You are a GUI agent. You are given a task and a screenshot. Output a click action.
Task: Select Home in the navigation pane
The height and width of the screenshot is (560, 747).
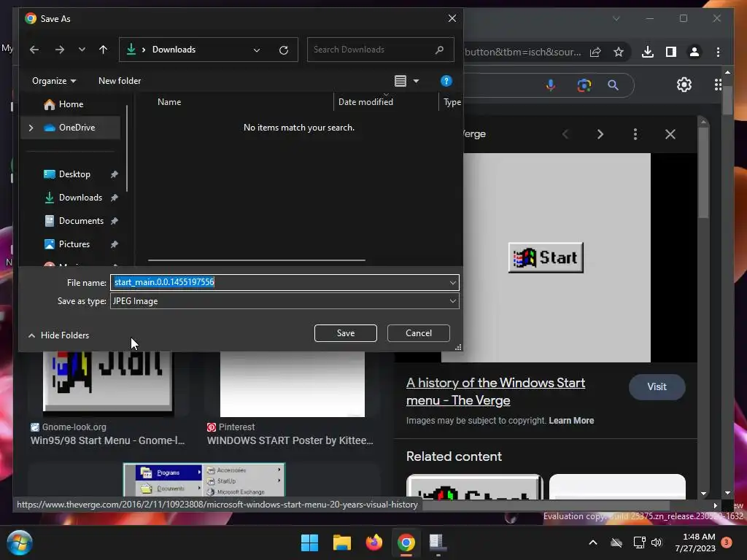pyautogui.click(x=71, y=104)
